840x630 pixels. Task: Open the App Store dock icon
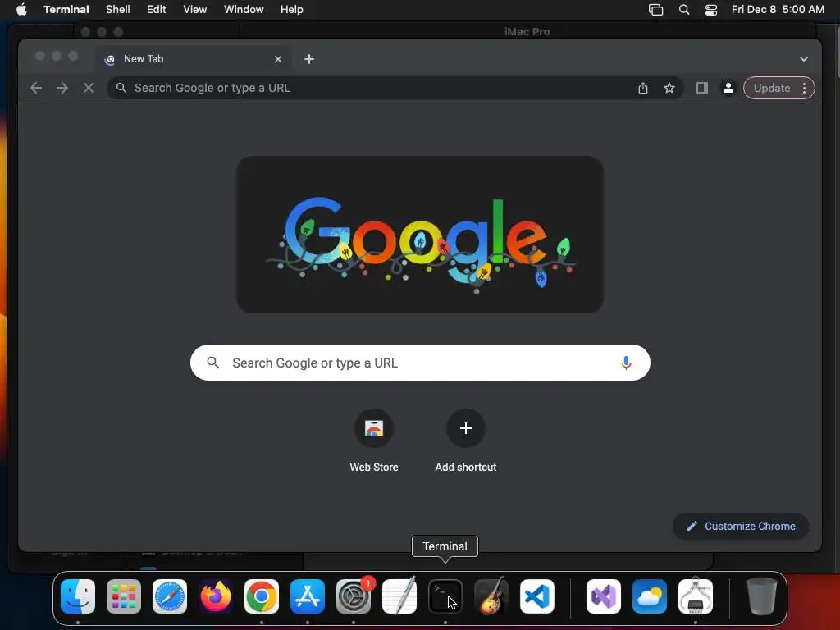308,596
